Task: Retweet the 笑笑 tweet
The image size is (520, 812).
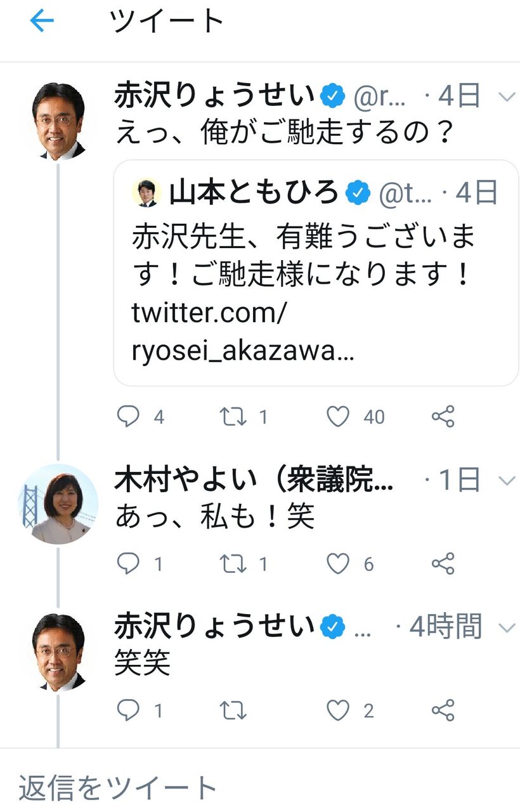Action: (x=233, y=710)
